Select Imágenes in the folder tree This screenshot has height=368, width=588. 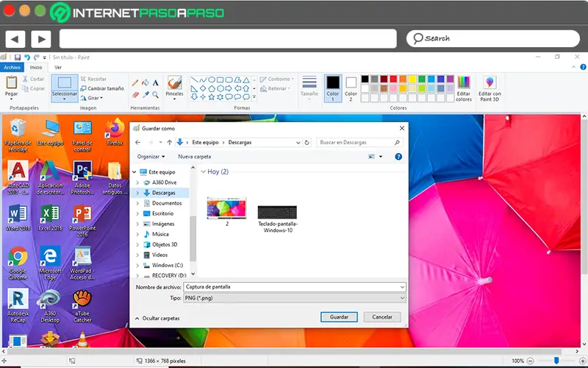(x=162, y=224)
